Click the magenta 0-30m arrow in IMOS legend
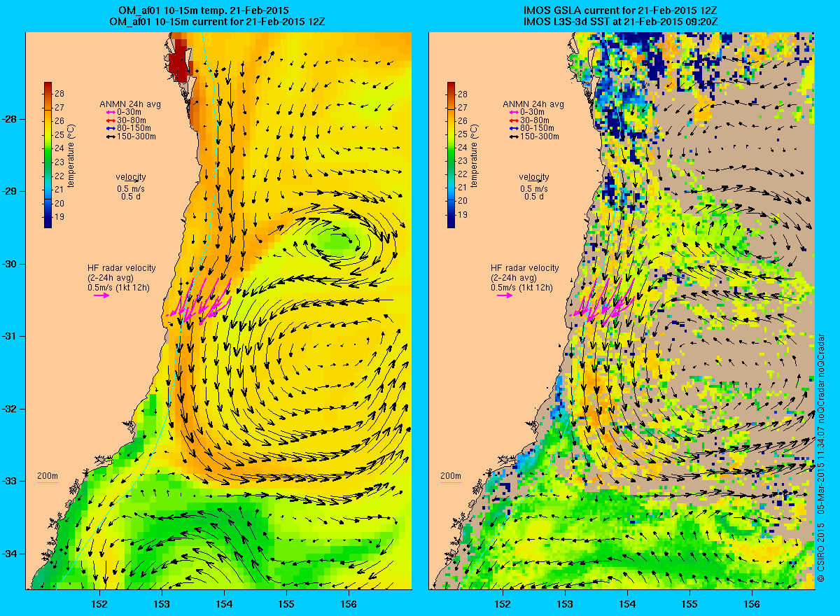Image resolution: width=840 pixels, height=616 pixels. click(514, 113)
